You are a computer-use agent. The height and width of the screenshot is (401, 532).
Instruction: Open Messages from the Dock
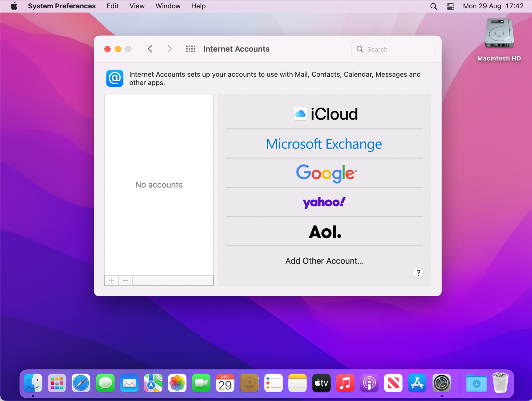point(105,383)
